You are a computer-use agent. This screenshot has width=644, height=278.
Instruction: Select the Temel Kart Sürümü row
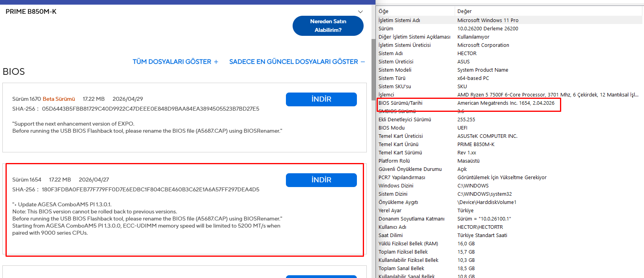click(x=510, y=152)
